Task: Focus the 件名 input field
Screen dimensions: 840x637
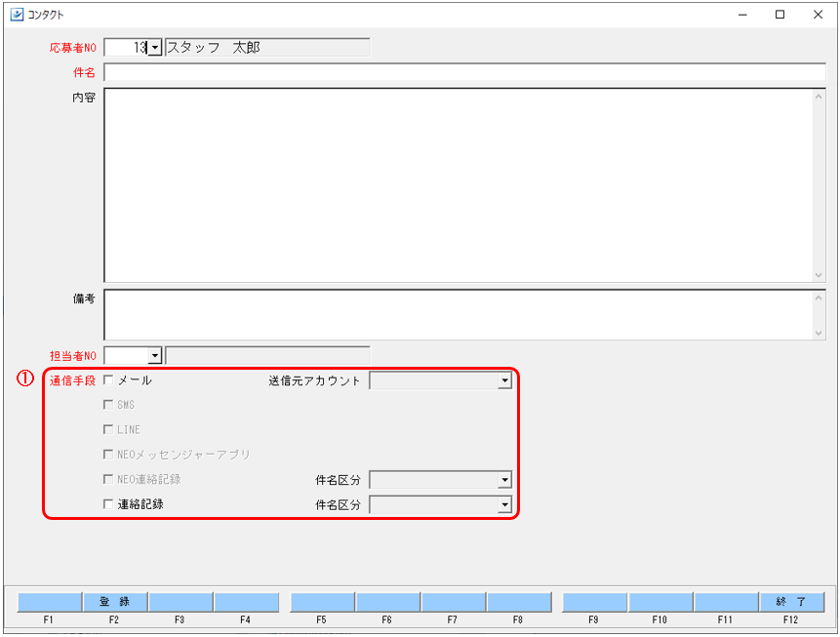Action: click(464, 72)
